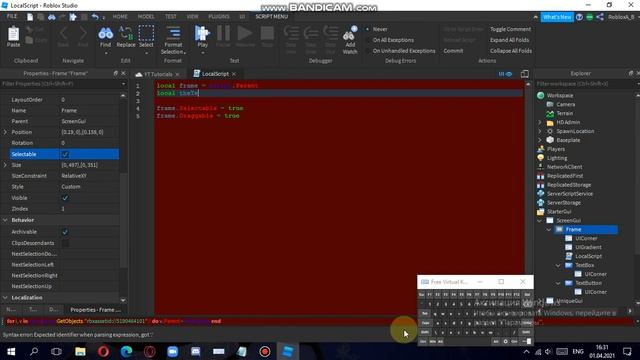Open Discord from the taskbar
Viewport: 640px width, 360px height.
point(196,351)
